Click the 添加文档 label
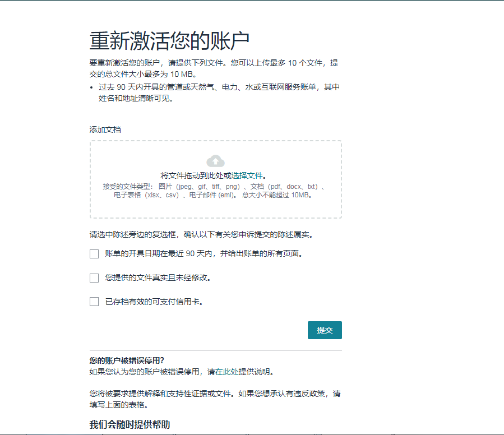The image size is (504, 435). point(105,129)
